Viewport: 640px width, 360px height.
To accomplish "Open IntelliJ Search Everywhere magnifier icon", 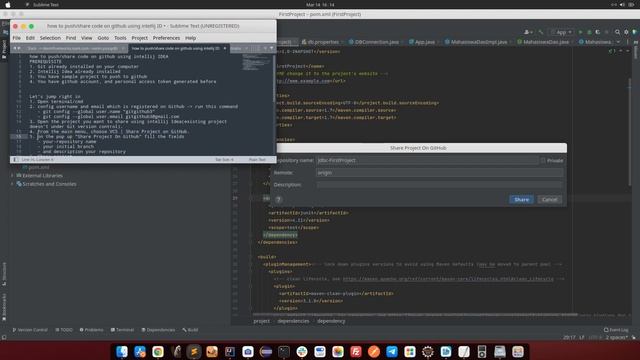I will [617, 32].
